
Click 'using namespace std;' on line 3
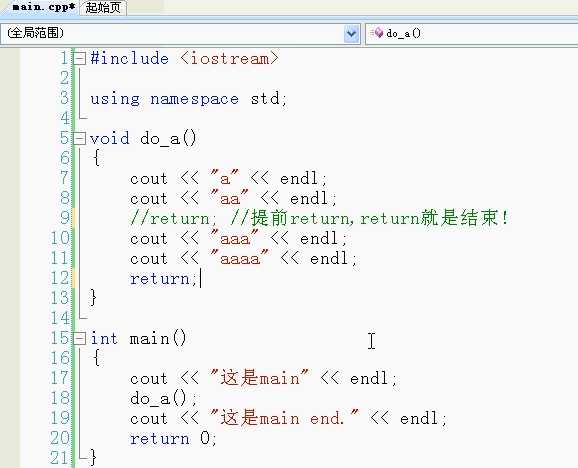(188, 99)
